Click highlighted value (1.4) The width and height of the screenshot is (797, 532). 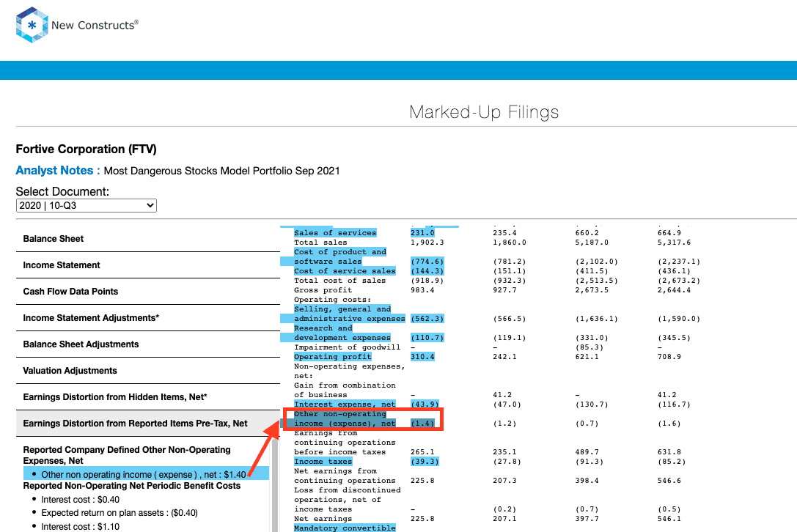422,424
